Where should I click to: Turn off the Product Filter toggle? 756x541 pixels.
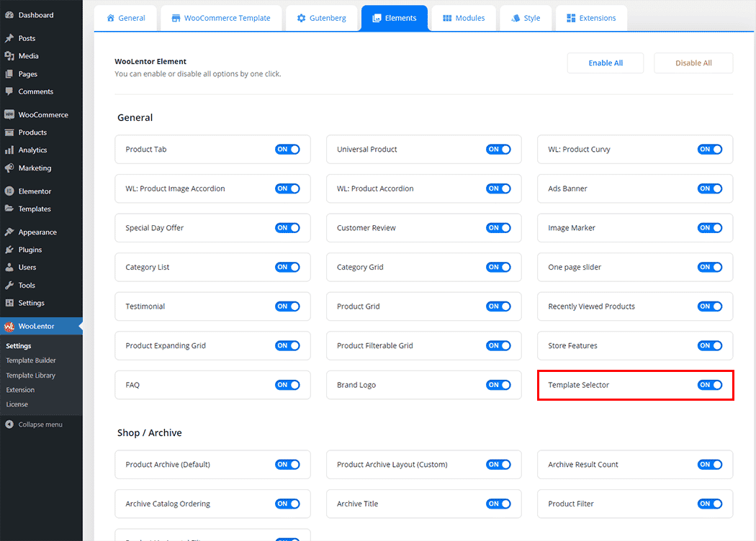click(x=710, y=504)
